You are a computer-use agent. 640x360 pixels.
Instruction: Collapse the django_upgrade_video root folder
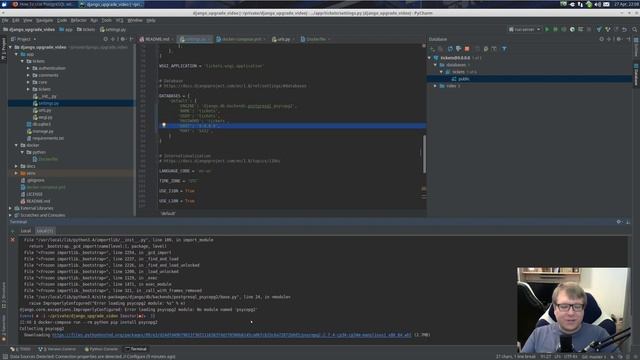[11, 47]
